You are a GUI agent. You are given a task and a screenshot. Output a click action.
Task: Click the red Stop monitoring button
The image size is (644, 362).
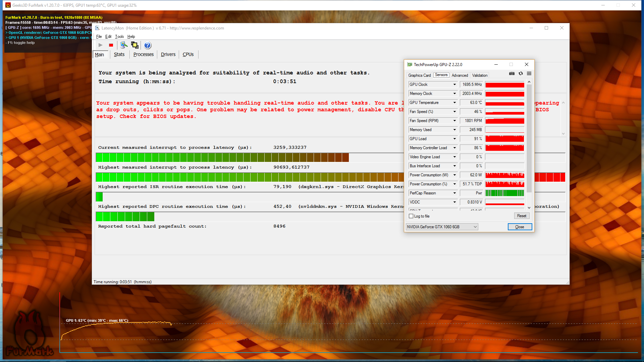(111, 45)
